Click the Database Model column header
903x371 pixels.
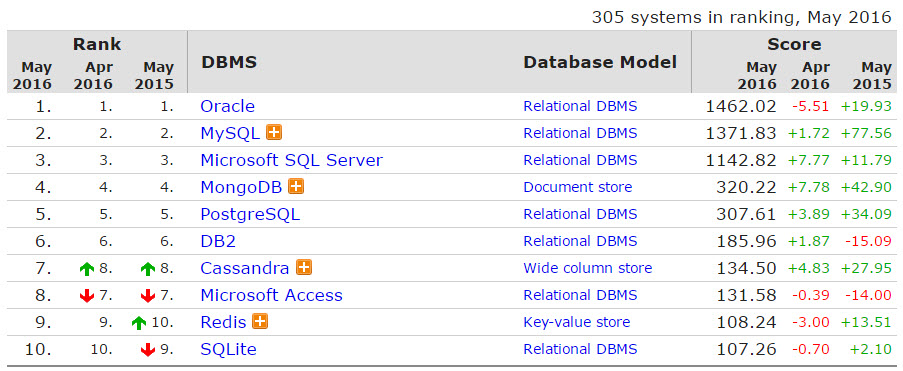tap(600, 62)
